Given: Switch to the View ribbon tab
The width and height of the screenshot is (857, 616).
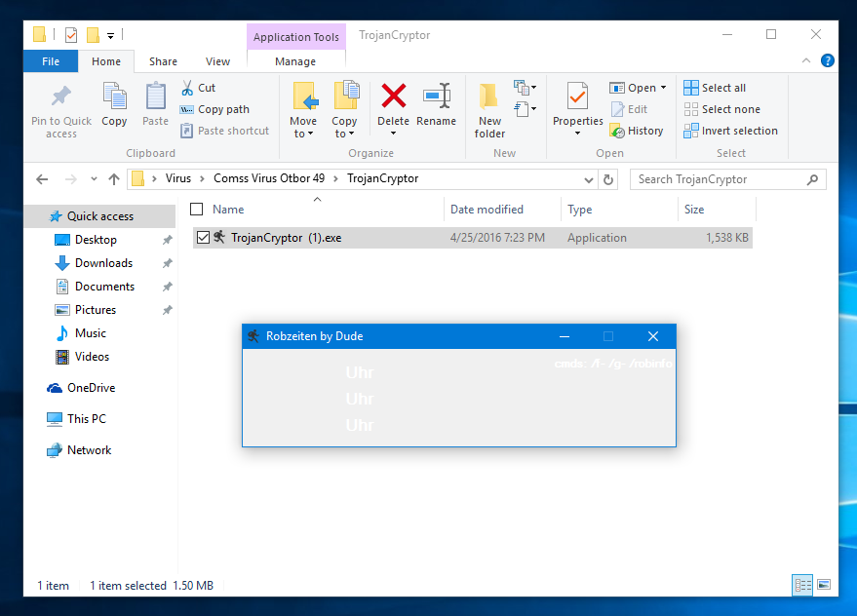Looking at the screenshot, I should 217,61.
